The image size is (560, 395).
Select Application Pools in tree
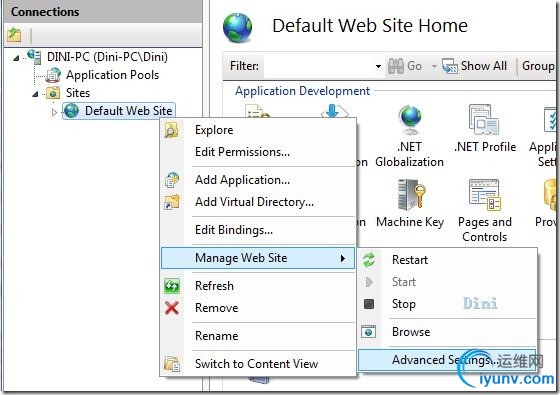[112, 75]
